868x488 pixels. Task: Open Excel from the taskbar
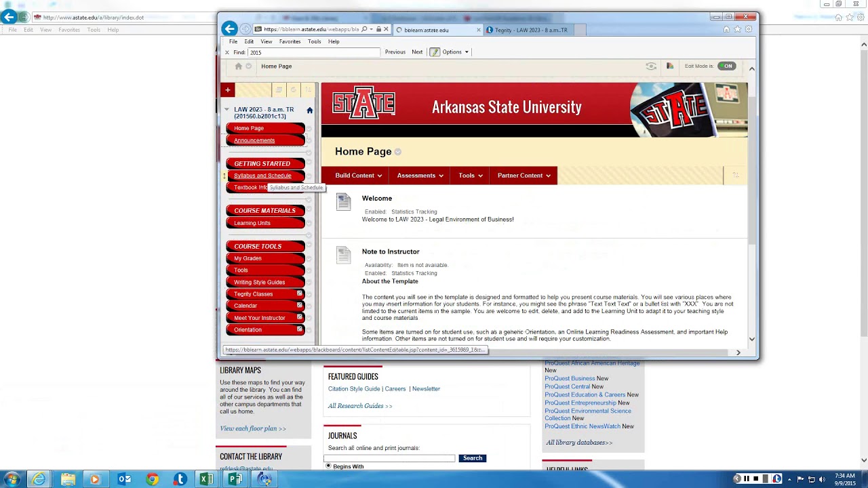(206, 479)
